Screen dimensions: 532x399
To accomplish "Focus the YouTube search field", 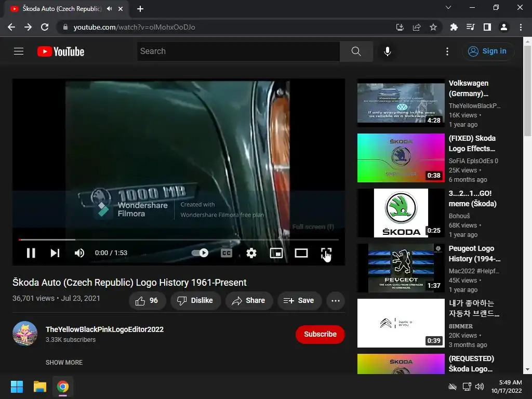I will coord(238,51).
